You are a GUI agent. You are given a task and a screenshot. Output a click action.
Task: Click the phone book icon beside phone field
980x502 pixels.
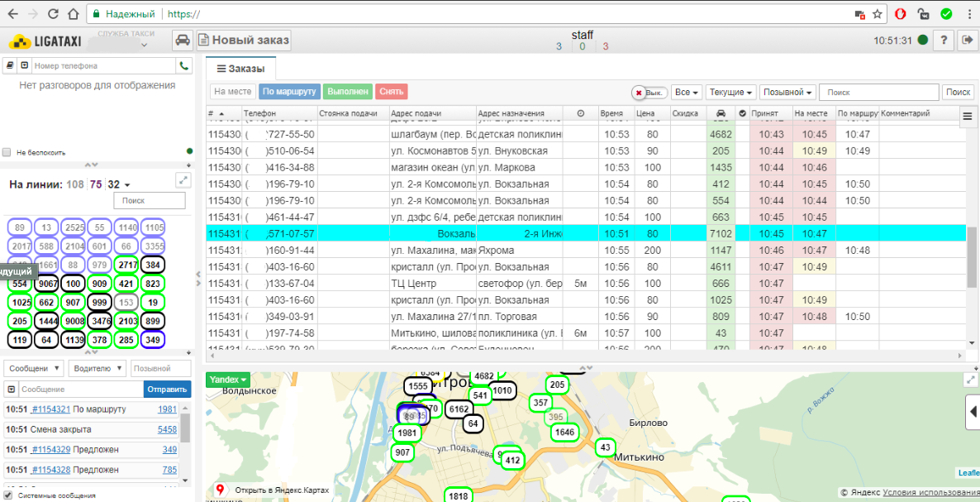[x=10, y=65]
